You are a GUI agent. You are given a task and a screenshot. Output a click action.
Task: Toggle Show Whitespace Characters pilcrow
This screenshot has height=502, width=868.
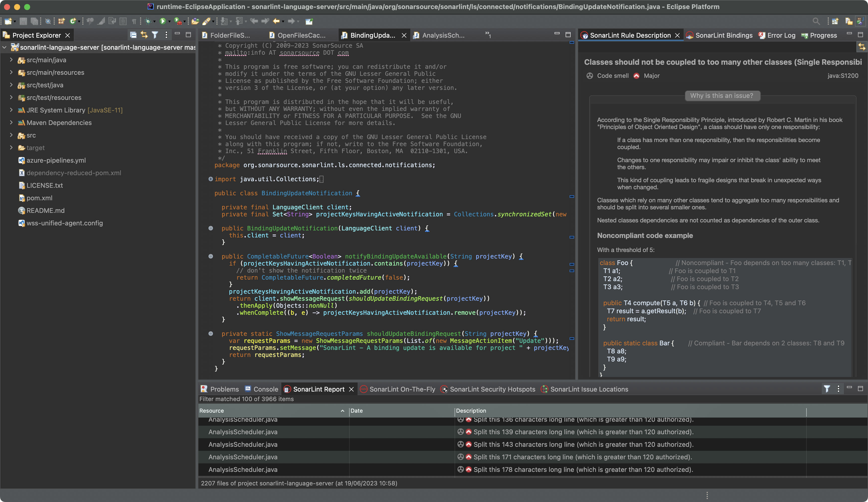coord(134,21)
